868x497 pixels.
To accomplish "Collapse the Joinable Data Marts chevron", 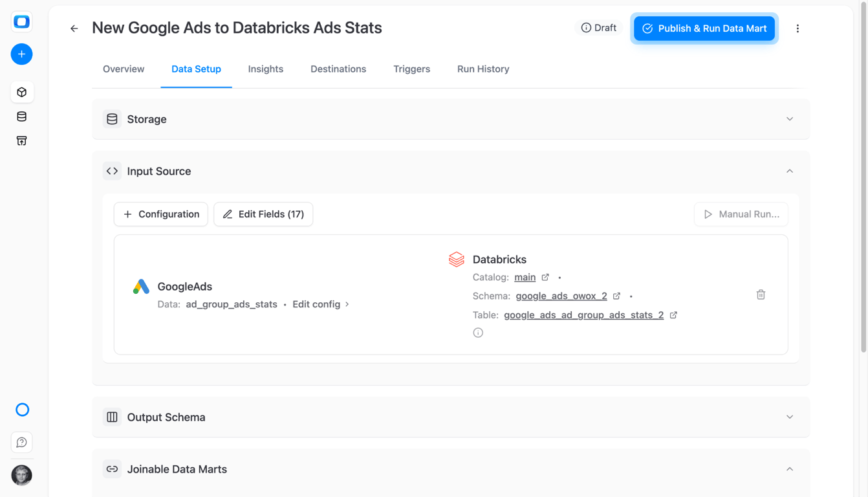I will pos(790,469).
